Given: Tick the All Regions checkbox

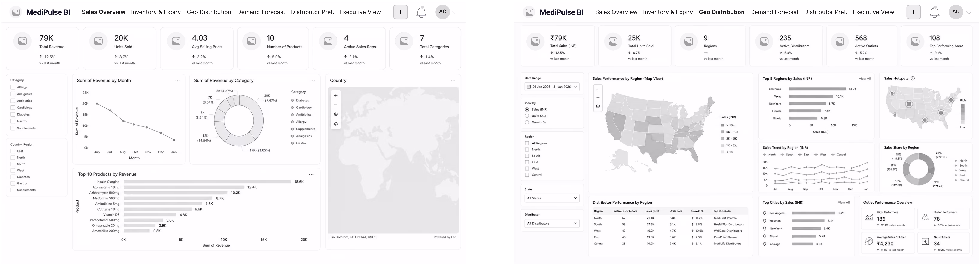Looking at the screenshot, I should [x=527, y=143].
